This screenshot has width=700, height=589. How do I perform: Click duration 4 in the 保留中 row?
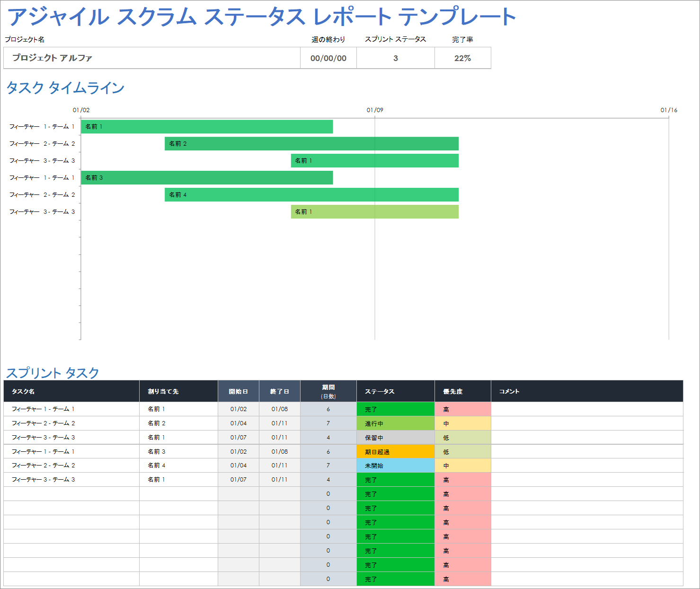pos(328,438)
